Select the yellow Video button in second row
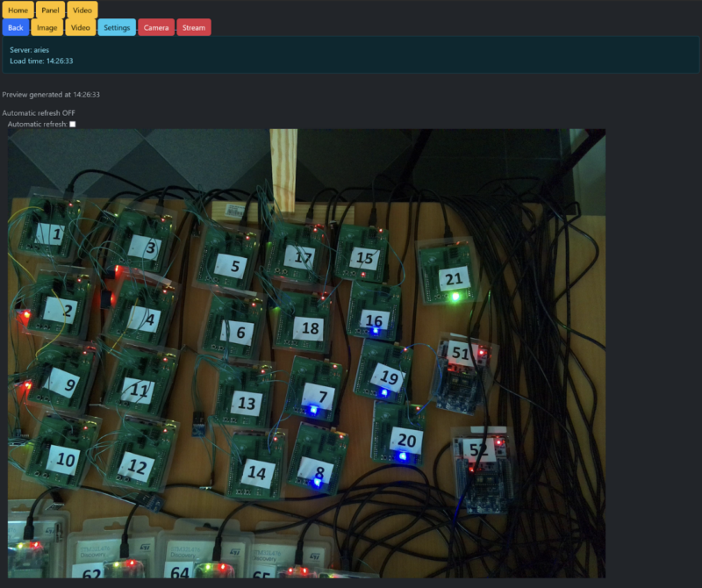The height and width of the screenshot is (588, 702). coord(80,27)
